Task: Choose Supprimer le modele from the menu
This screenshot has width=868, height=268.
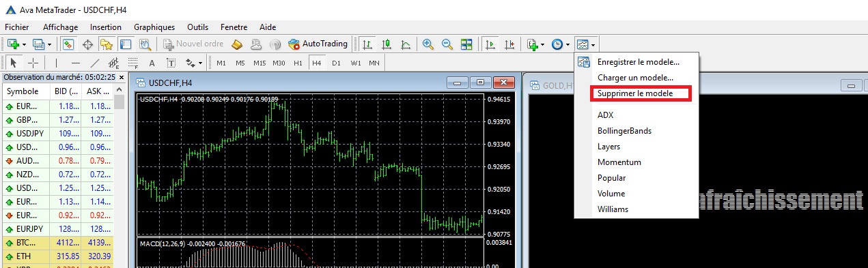Action: pos(634,93)
